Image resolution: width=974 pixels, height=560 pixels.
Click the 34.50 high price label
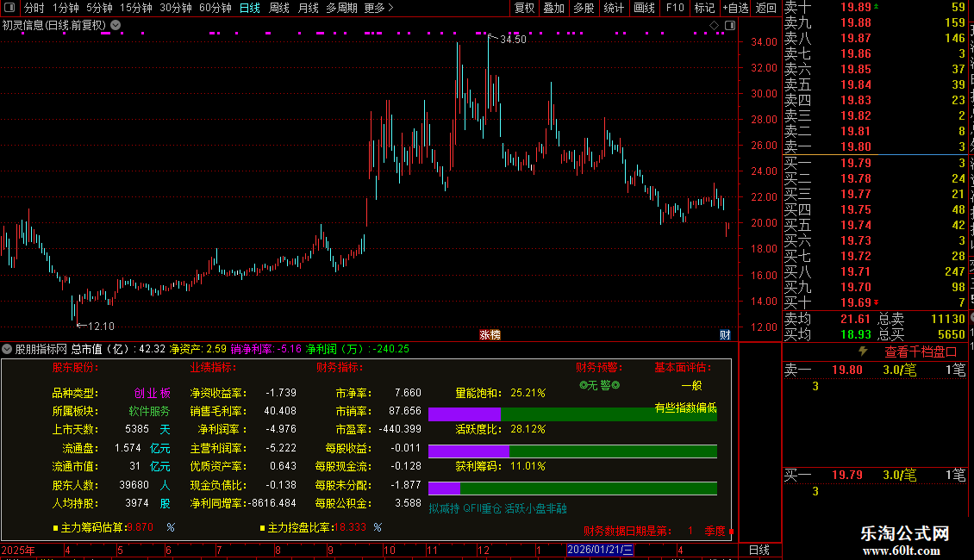tap(513, 39)
